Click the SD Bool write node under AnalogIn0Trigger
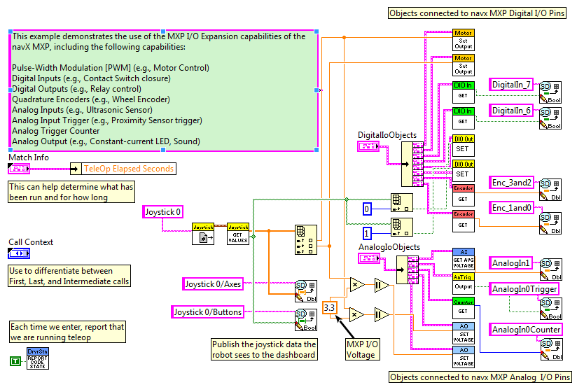Screen dimensions: 584x392 551,309
